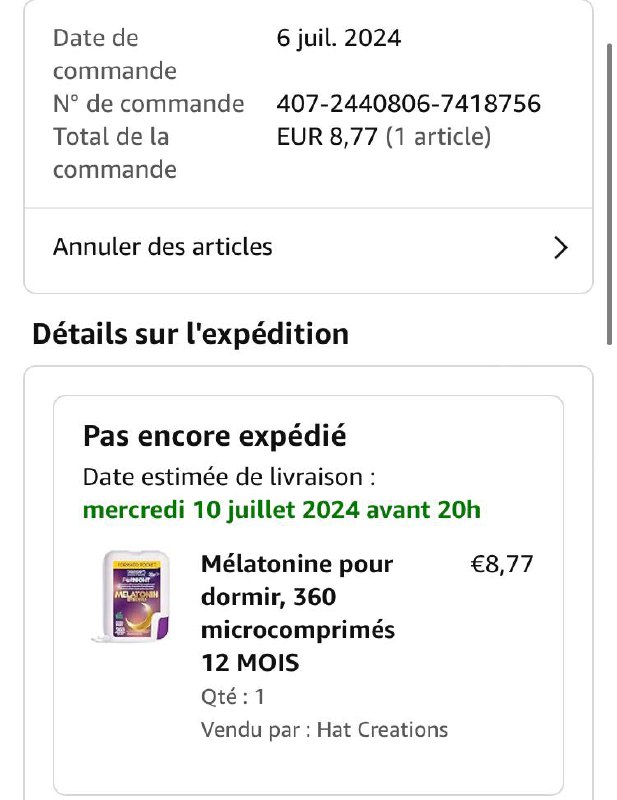Click the Qté : 1 quantity label
The height and width of the screenshot is (800, 617).
point(233,696)
